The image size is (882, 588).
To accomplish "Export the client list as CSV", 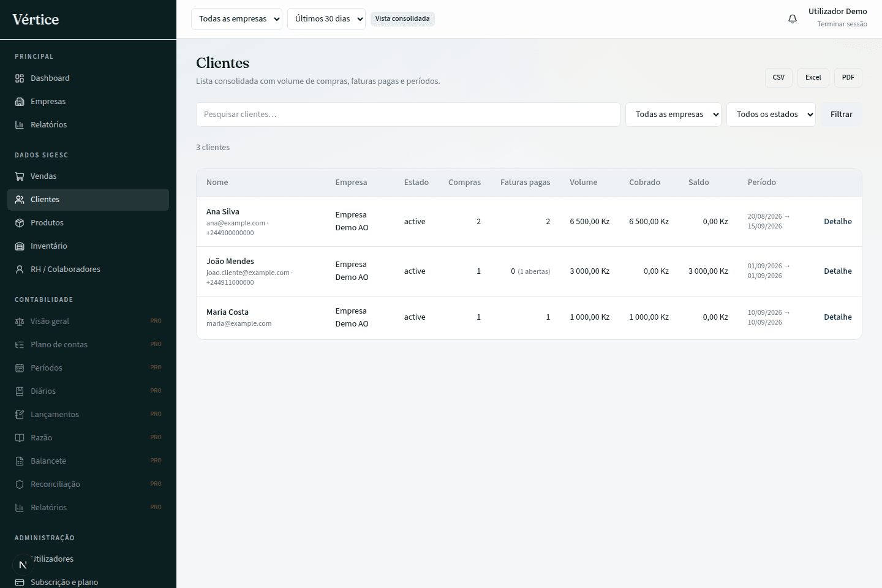I will pos(778,78).
